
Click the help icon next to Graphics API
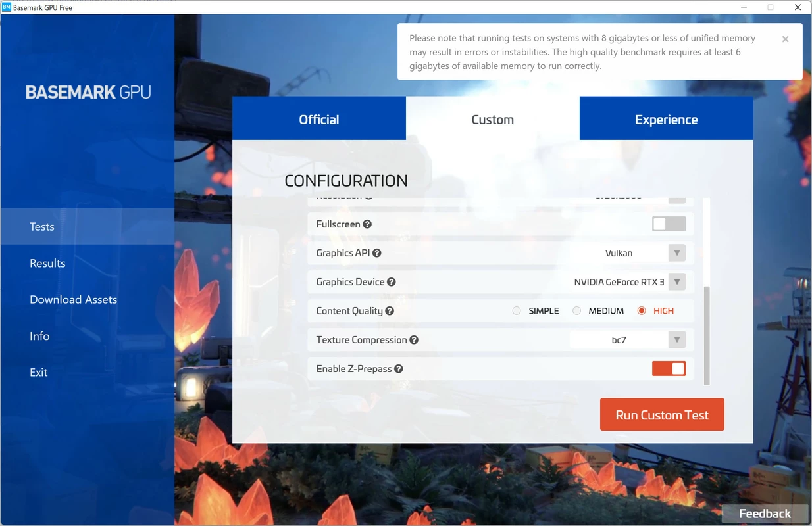pos(377,253)
